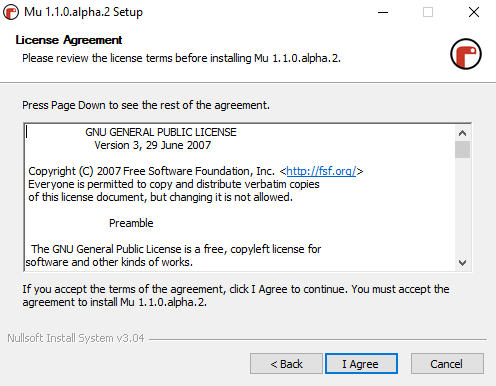The height and width of the screenshot is (386, 496).
Task: Click the Nullsoft Install System v3.04 label
Action: [76, 338]
